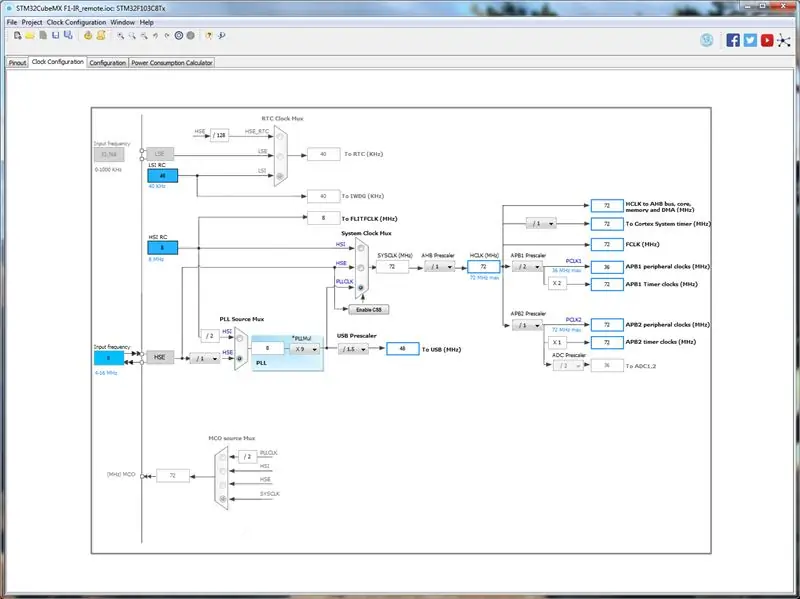Open the PLLMul X9 dropdown

[305, 350]
